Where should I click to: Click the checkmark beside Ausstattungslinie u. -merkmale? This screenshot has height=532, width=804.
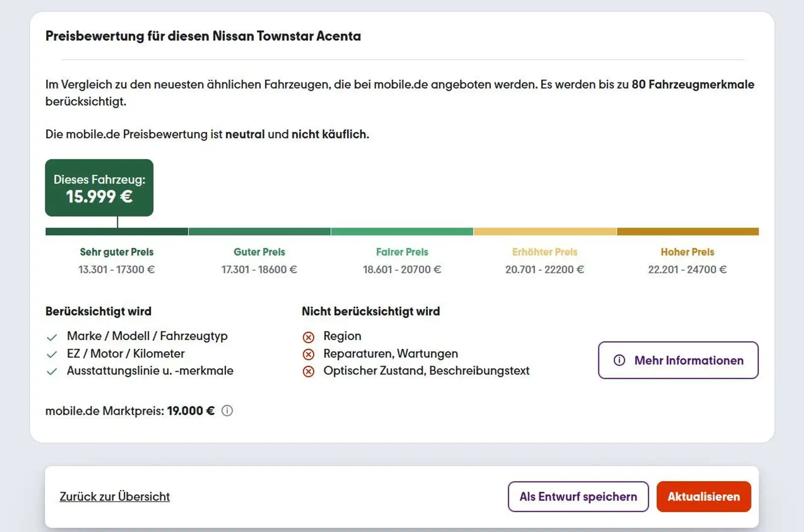click(52, 372)
